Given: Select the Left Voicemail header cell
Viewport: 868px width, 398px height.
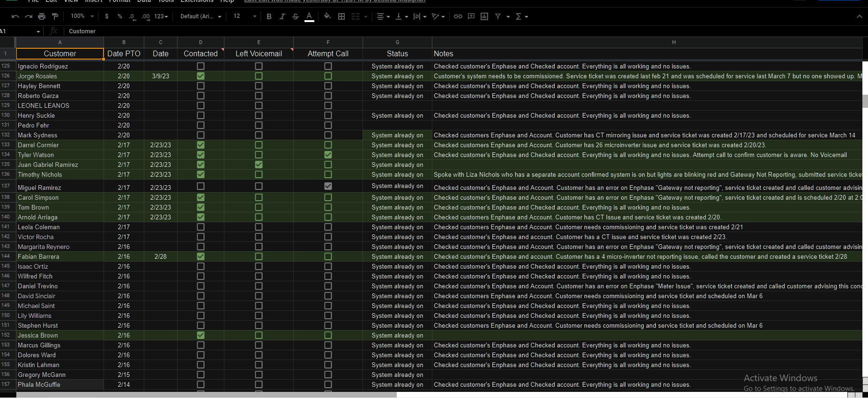Looking at the screenshot, I should tap(259, 53).
